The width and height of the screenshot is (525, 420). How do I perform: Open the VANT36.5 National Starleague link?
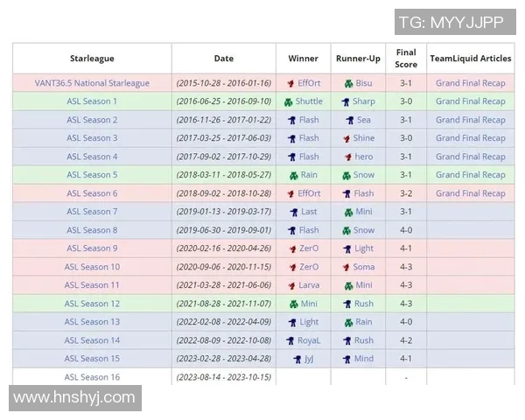point(92,83)
